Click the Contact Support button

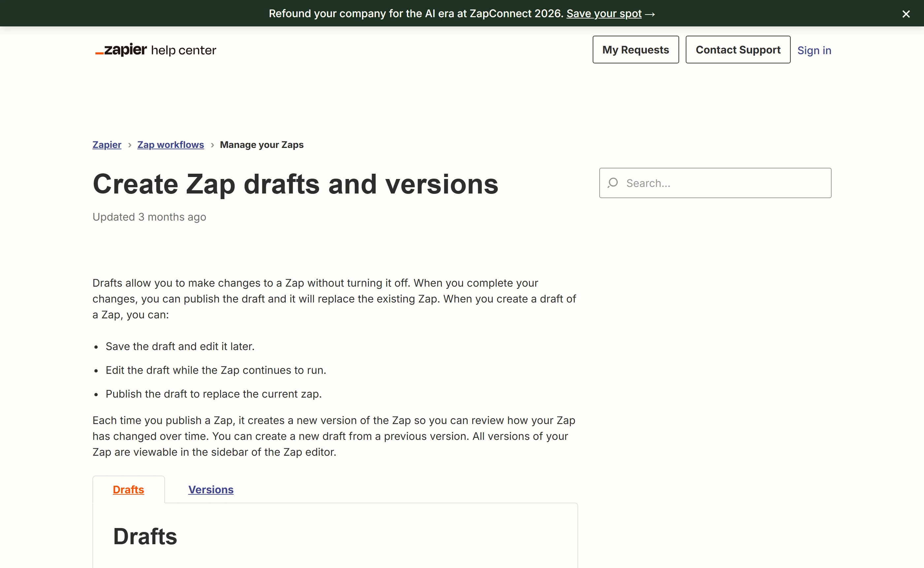click(738, 50)
